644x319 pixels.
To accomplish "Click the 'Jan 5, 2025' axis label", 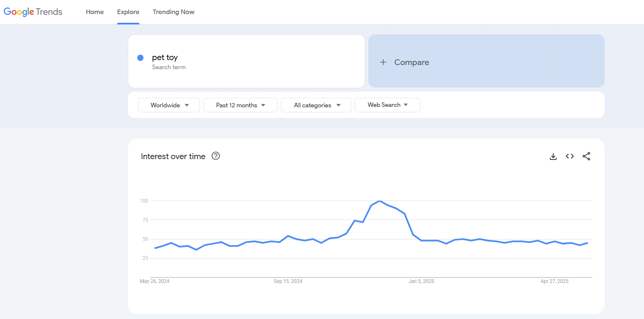I will [421, 281].
